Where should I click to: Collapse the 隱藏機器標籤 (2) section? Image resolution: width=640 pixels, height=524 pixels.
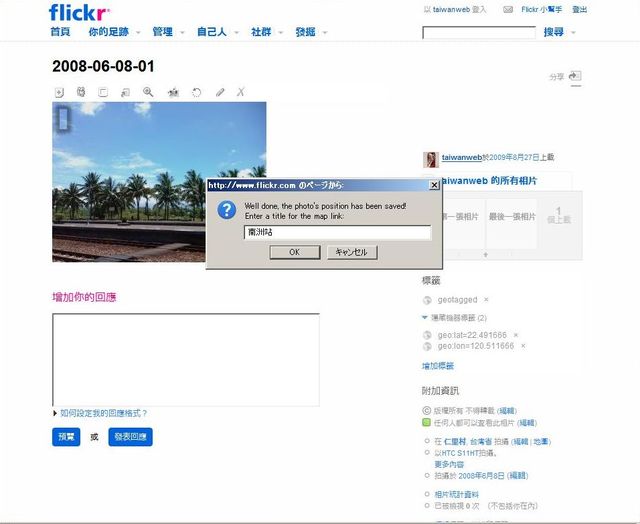pos(424,318)
